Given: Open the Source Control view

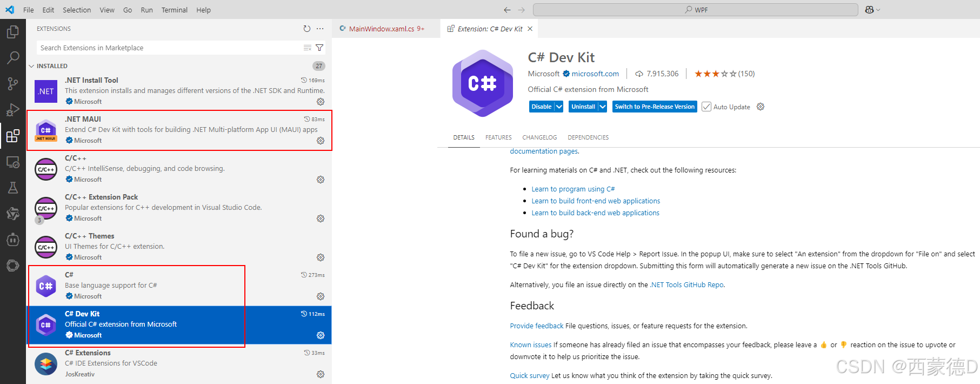Looking at the screenshot, I should click(12, 83).
